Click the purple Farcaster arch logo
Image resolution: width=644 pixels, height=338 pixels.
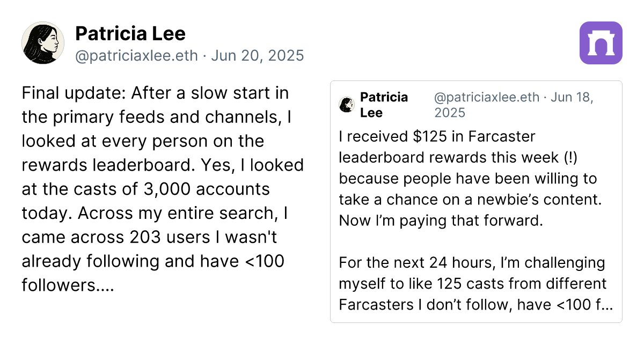[x=601, y=43]
